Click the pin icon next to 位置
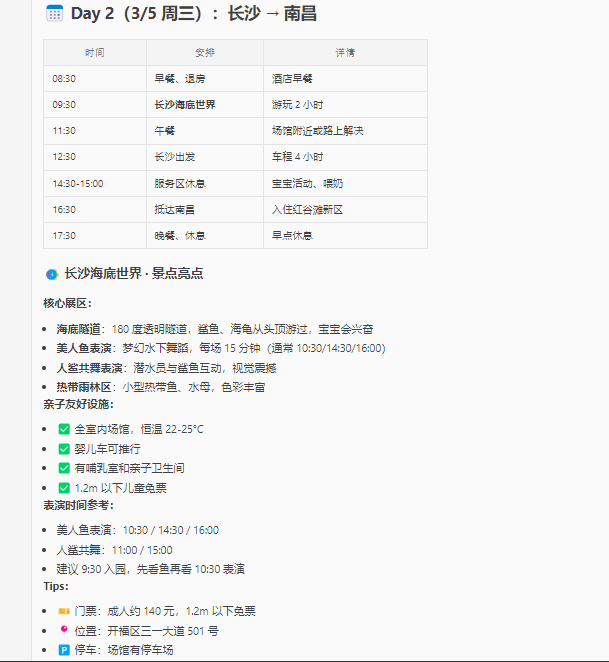Screen dimensions: 609x662 64,631
